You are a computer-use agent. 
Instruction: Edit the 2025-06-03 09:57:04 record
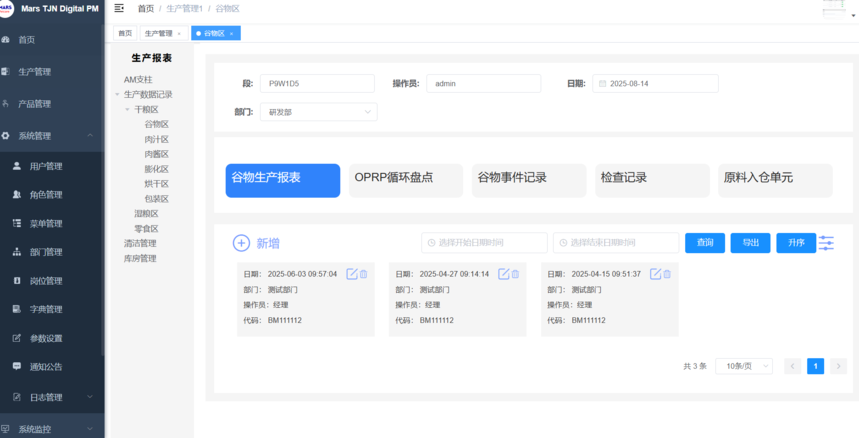[352, 274]
